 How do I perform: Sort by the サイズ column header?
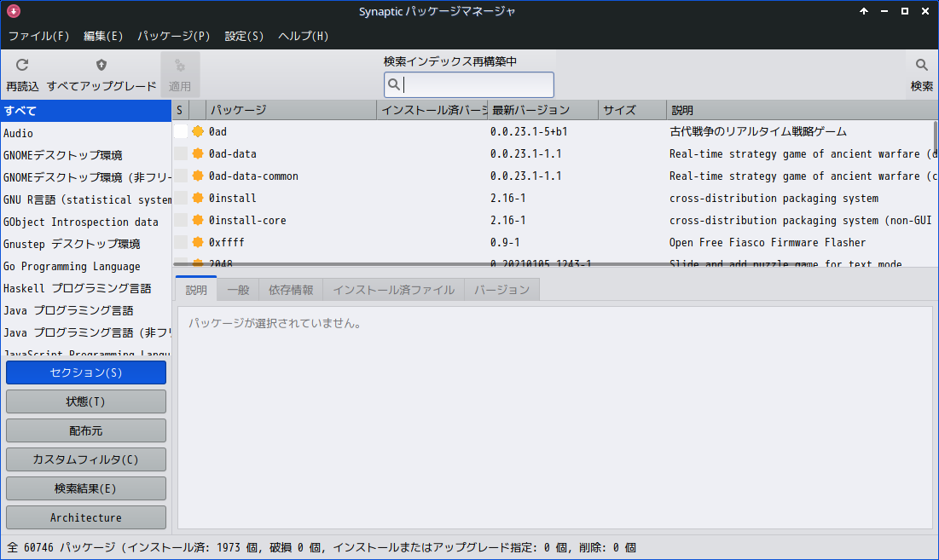(x=632, y=110)
